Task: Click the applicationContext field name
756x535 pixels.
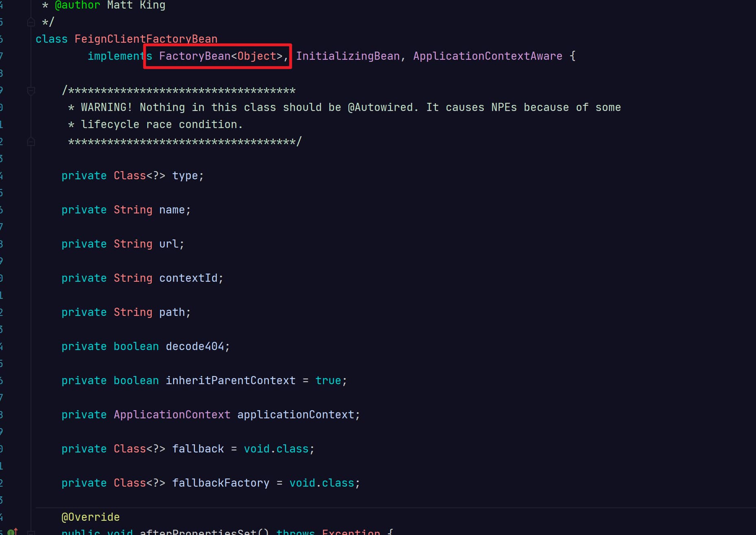Action: click(296, 415)
